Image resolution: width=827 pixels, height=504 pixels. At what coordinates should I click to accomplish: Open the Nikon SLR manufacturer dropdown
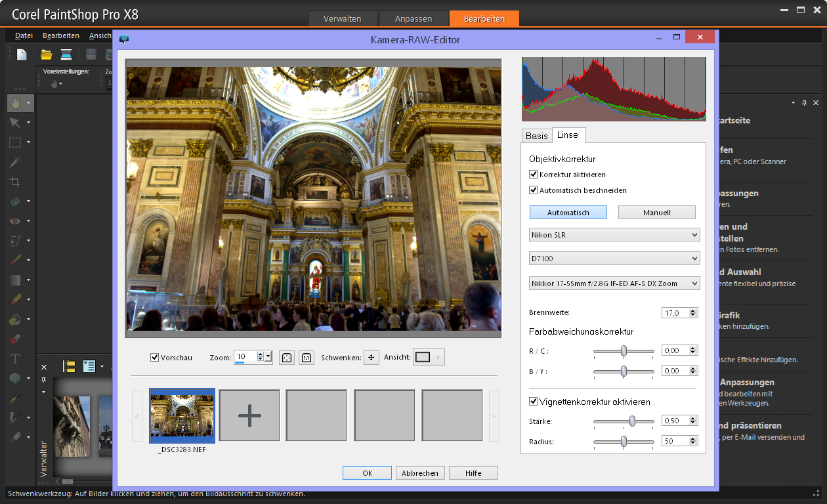(x=614, y=235)
